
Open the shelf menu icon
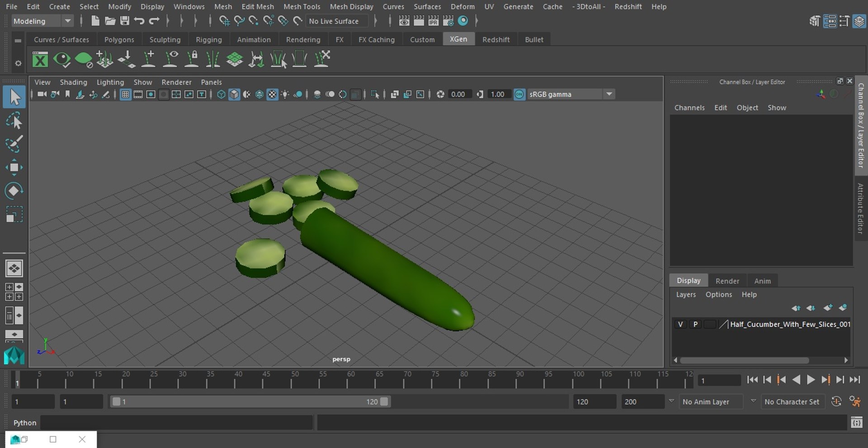[x=18, y=40]
